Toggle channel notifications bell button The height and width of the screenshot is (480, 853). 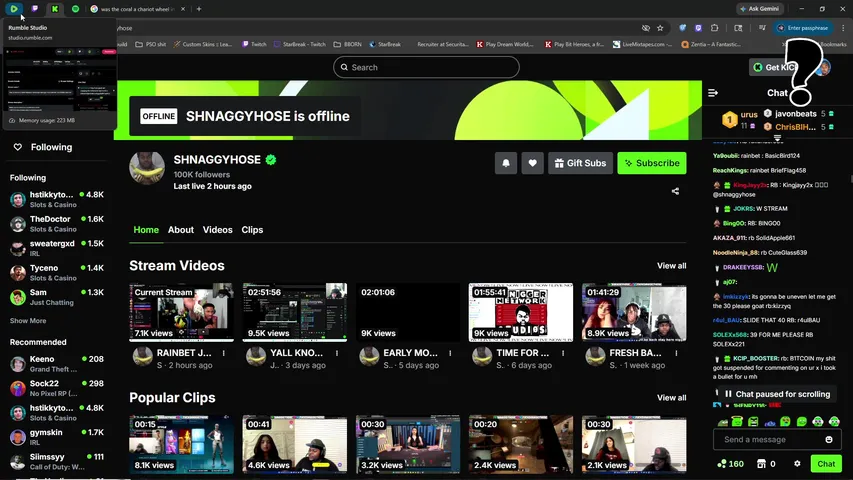coord(506,163)
